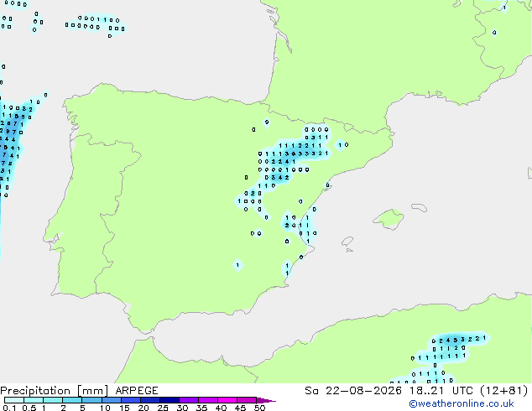Click the '10' legend scale value
The image size is (532, 411).
tap(105, 408)
